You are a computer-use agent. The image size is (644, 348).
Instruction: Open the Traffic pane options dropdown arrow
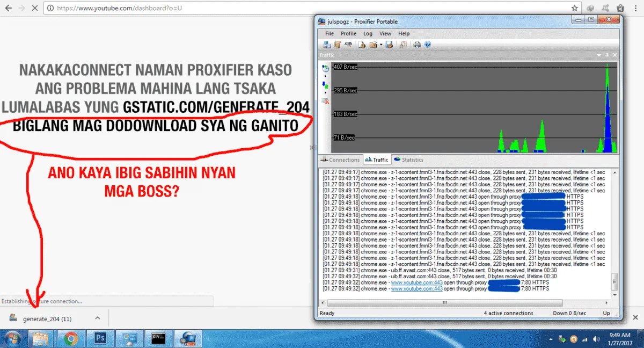pos(599,55)
